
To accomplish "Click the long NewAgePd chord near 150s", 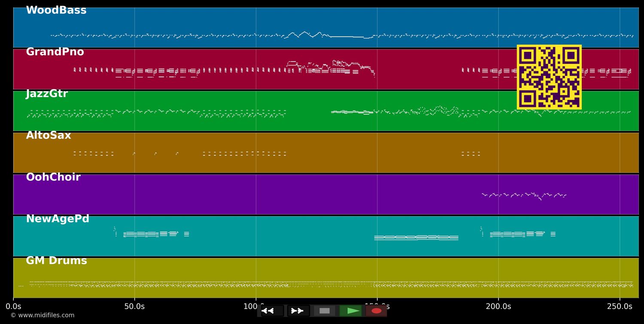I will click(416, 237).
